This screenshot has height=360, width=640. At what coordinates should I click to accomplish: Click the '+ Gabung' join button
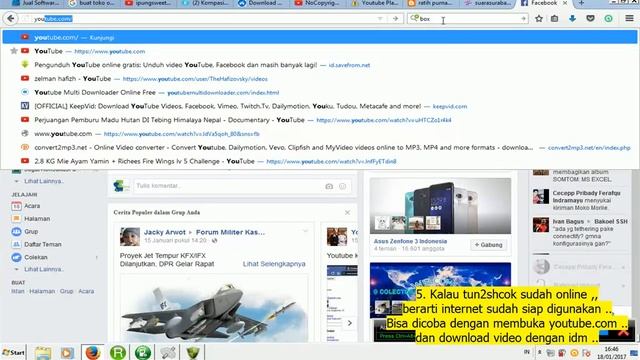488,245
